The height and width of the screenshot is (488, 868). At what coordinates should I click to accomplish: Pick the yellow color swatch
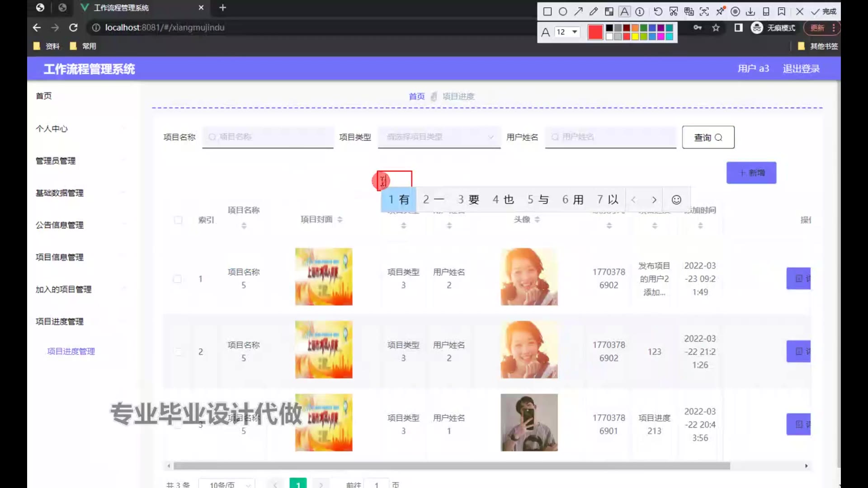tap(635, 37)
